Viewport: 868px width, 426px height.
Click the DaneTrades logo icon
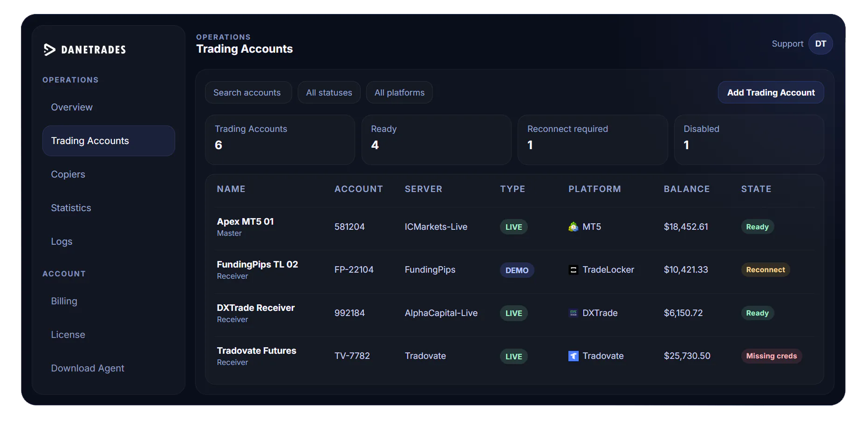point(49,49)
